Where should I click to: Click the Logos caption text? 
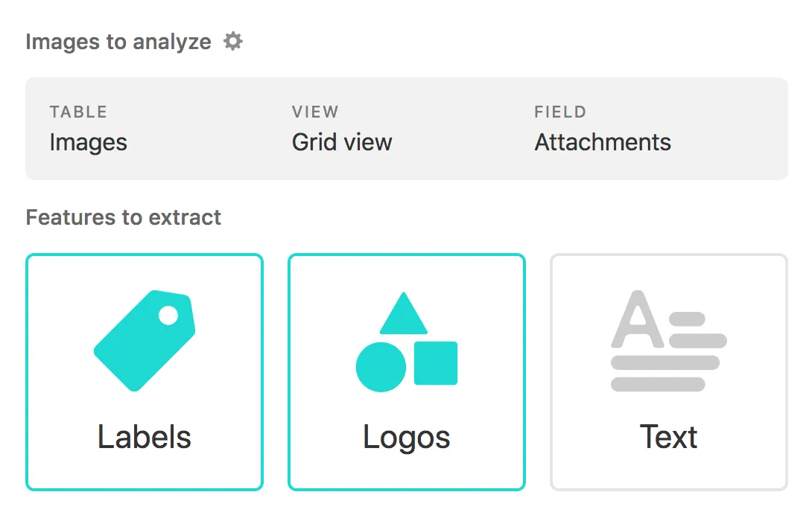click(x=407, y=437)
